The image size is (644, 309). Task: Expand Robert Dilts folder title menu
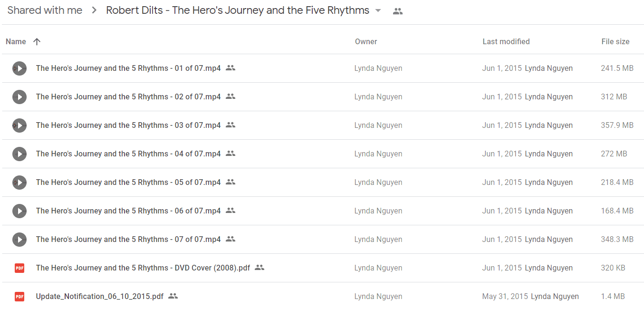click(238, 10)
